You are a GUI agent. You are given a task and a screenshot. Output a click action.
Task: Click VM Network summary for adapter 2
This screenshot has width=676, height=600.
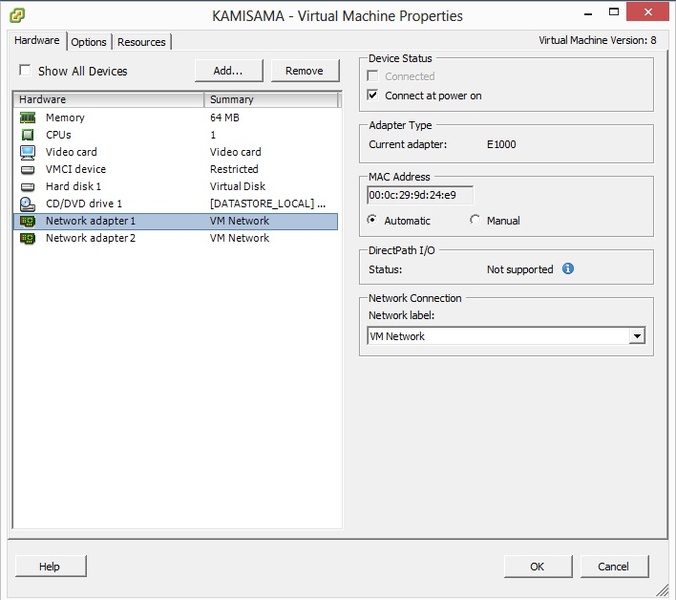239,238
